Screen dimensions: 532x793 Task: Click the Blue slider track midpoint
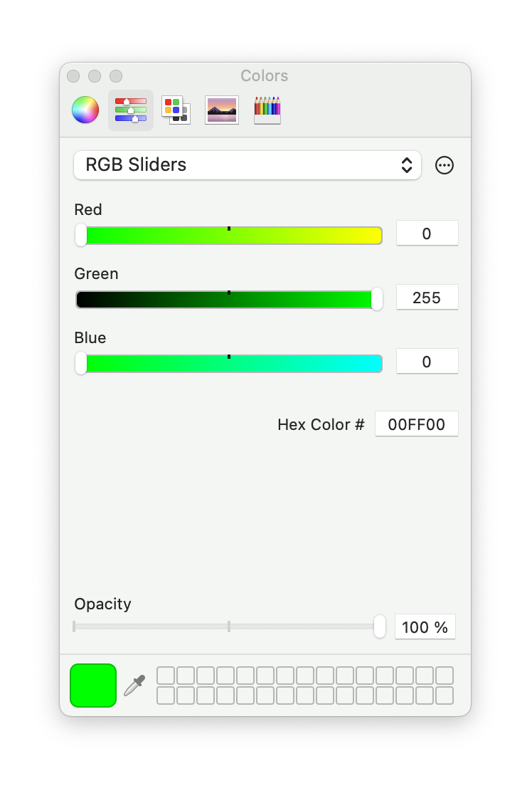pyautogui.click(x=229, y=364)
